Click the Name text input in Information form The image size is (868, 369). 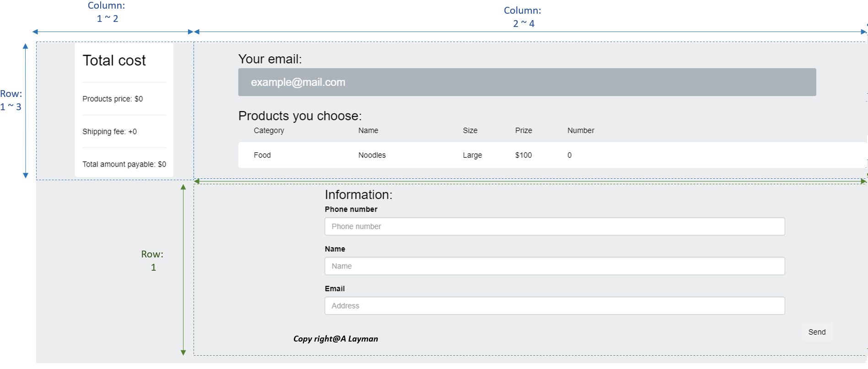[x=554, y=266]
